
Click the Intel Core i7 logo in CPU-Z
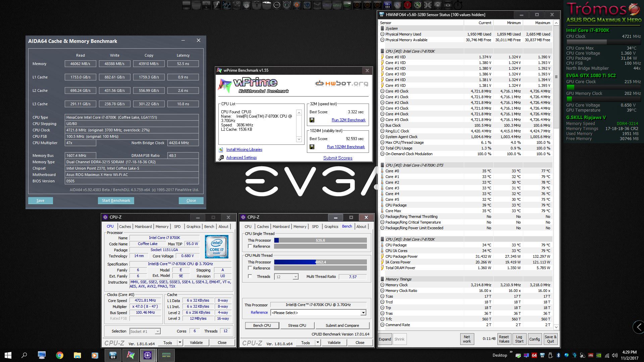pyautogui.click(x=217, y=246)
